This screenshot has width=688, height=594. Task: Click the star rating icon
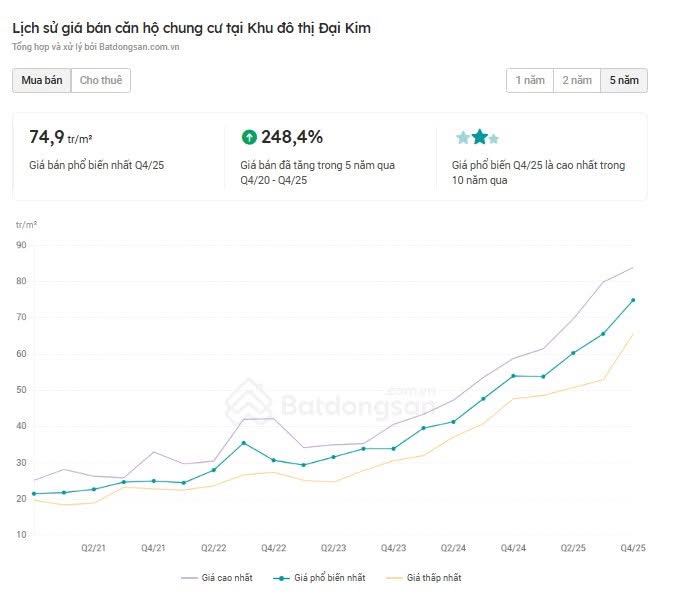tap(477, 138)
